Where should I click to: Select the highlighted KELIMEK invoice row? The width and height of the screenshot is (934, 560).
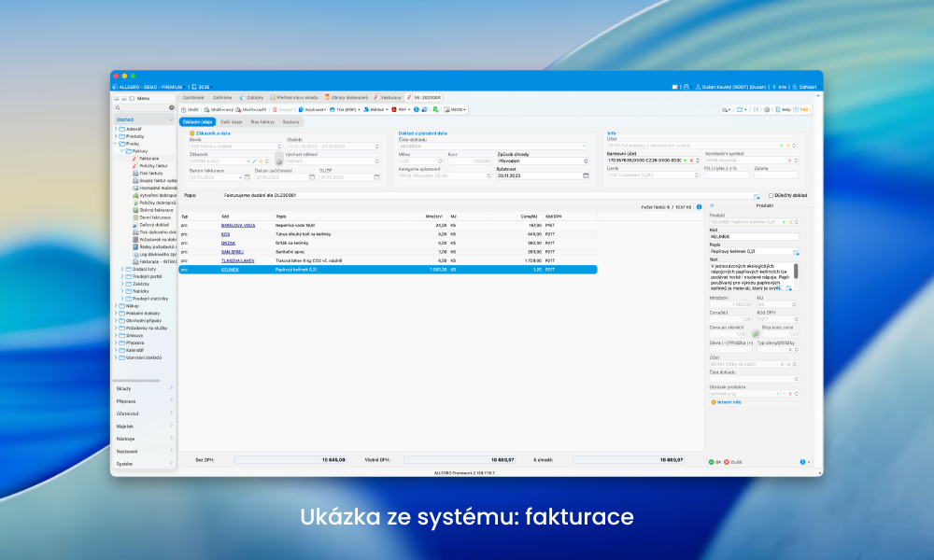coord(388,270)
